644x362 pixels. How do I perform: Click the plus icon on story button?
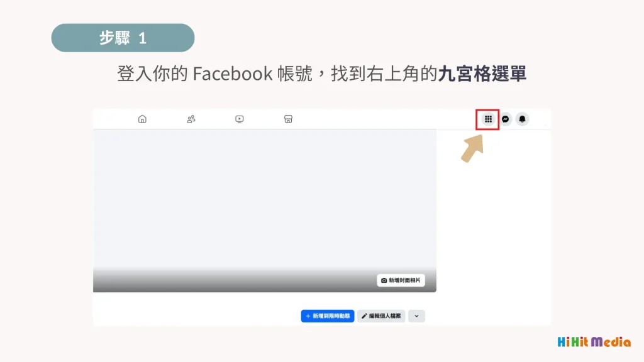(308, 316)
